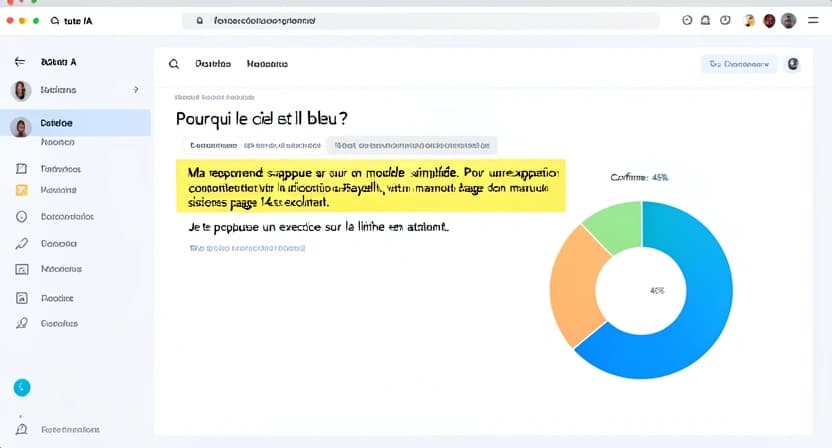Click the teal circular button in sidebar
Viewport: 832px width, 448px height.
[x=22, y=388]
